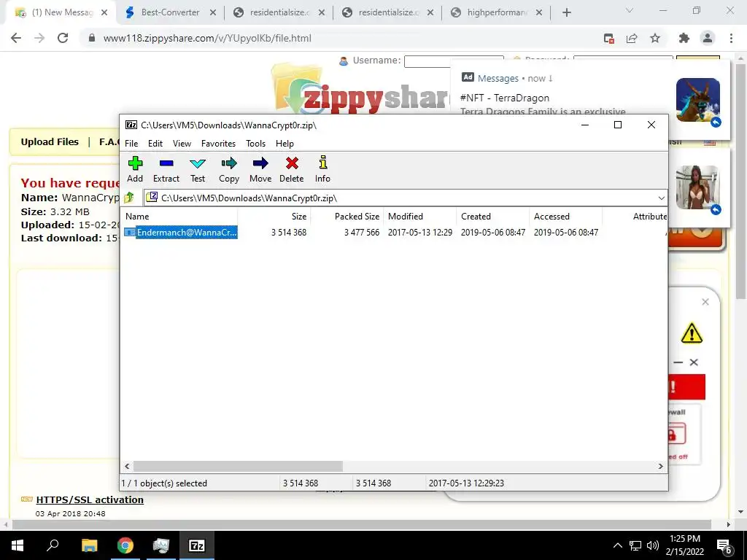Open a new Chrome tab
747x560 pixels.
(x=566, y=13)
